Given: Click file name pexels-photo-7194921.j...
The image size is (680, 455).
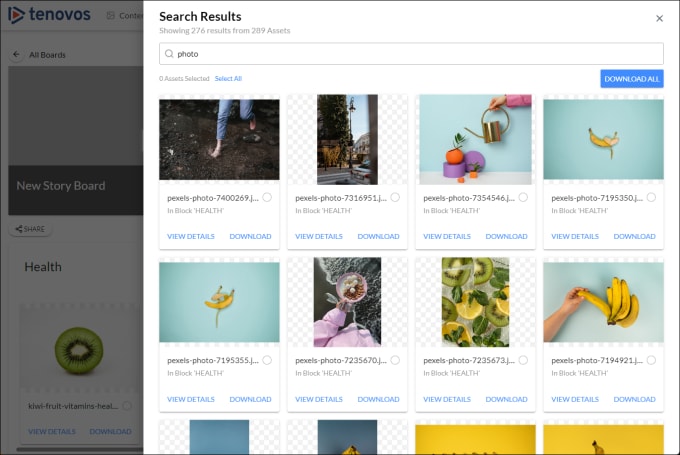Looking at the screenshot, I should tap(597, 360).
